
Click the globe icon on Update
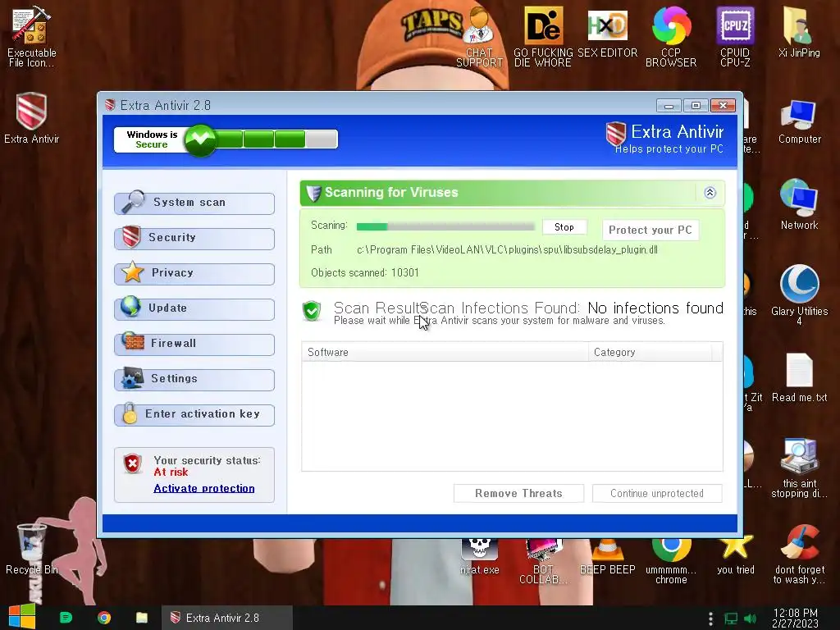click(x=130, y=307)
